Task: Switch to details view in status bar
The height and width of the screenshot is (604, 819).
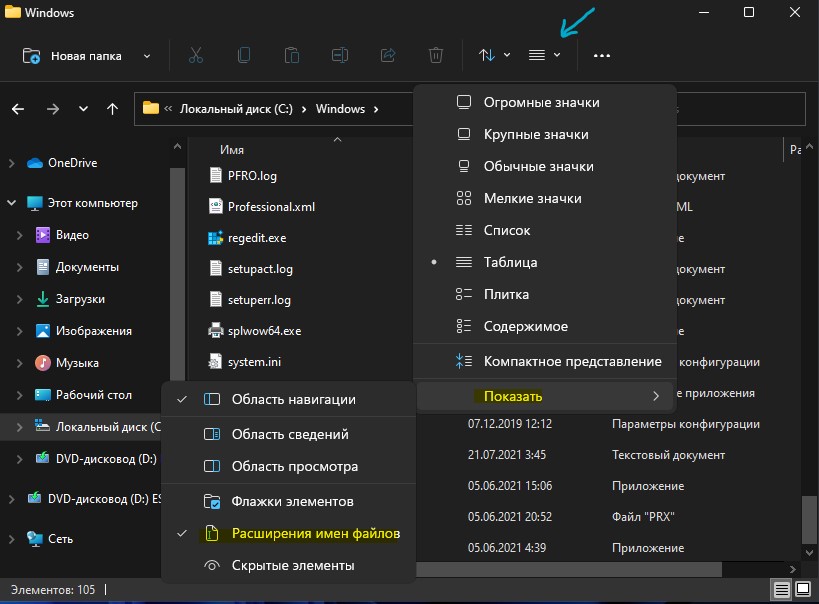Action: pos(781,590)
